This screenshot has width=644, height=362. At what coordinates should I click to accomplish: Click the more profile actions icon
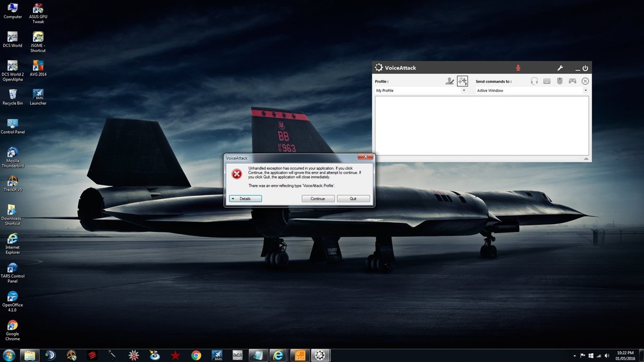point(462,81)
